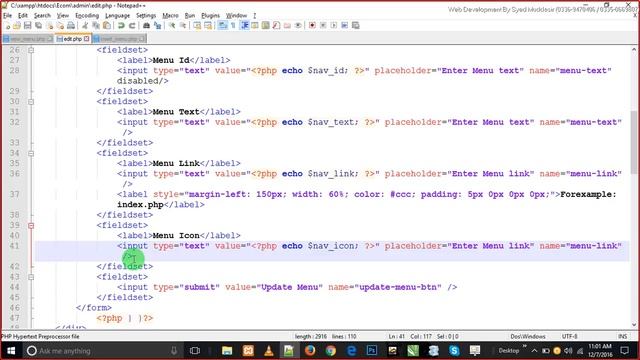Close the edit.php tab
This screenshot has width=640, height=360.
pos(87,39)
